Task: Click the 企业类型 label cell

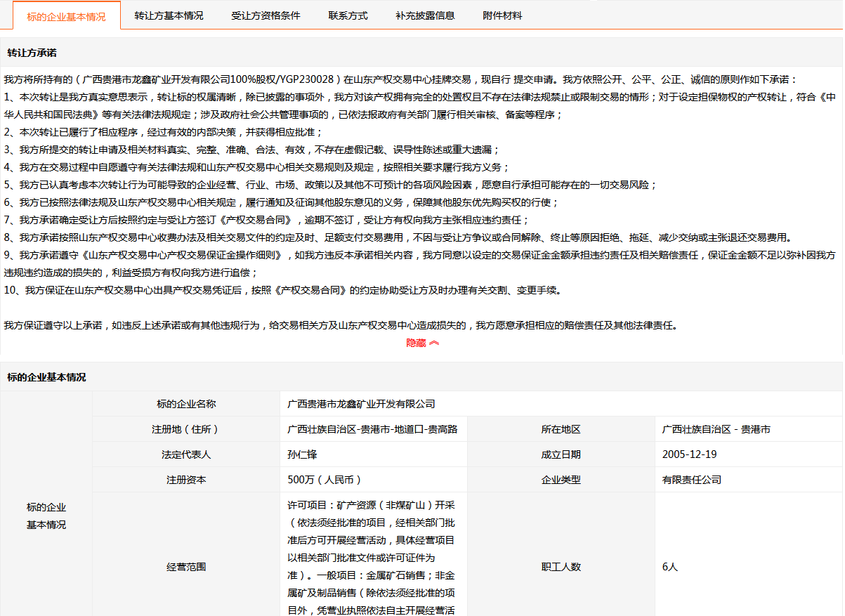Action: click(561, 480)
